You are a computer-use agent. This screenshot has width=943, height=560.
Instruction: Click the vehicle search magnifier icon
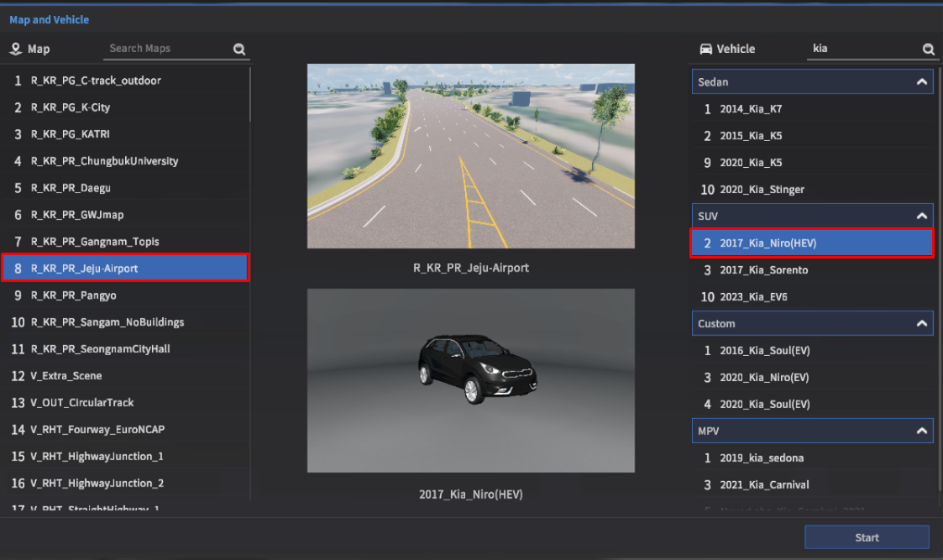928,50
